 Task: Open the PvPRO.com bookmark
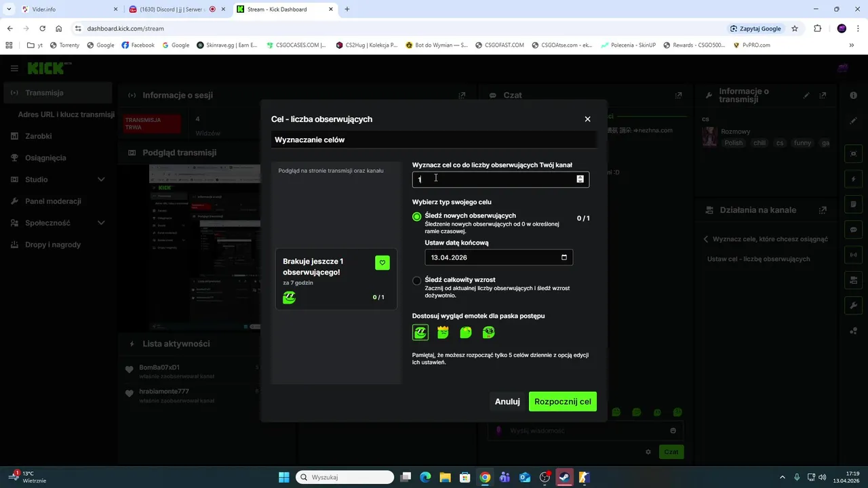751,45
